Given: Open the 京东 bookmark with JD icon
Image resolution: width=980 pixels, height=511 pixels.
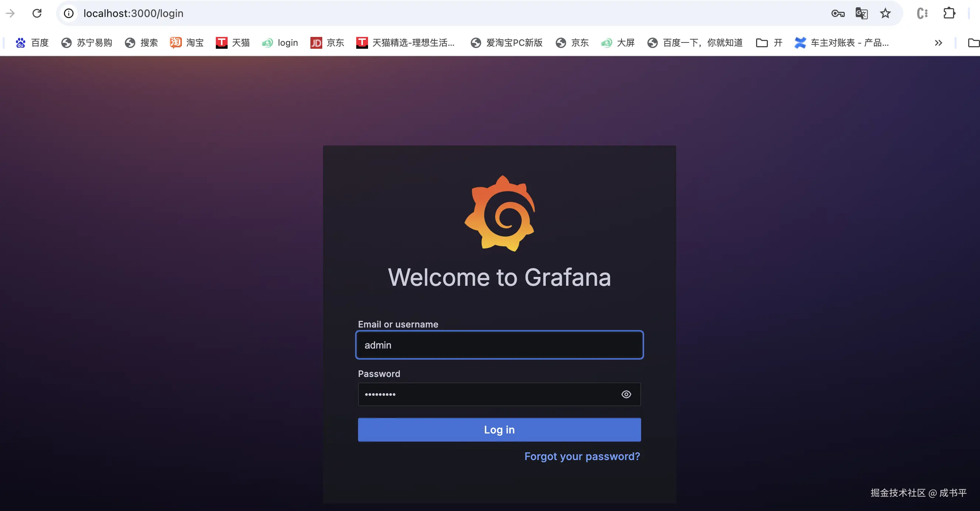Looking at the screenshot, I should tap(327, 42).
